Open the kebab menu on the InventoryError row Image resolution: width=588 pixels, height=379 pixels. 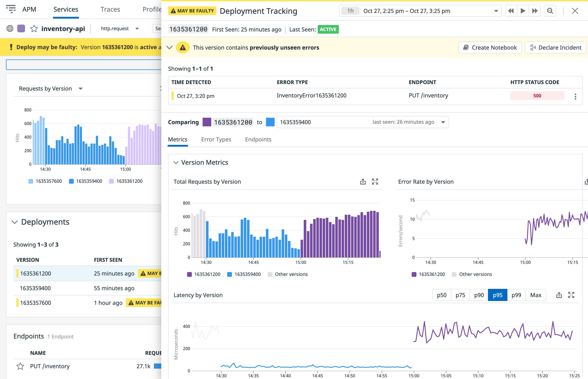(x=575, y=97)
